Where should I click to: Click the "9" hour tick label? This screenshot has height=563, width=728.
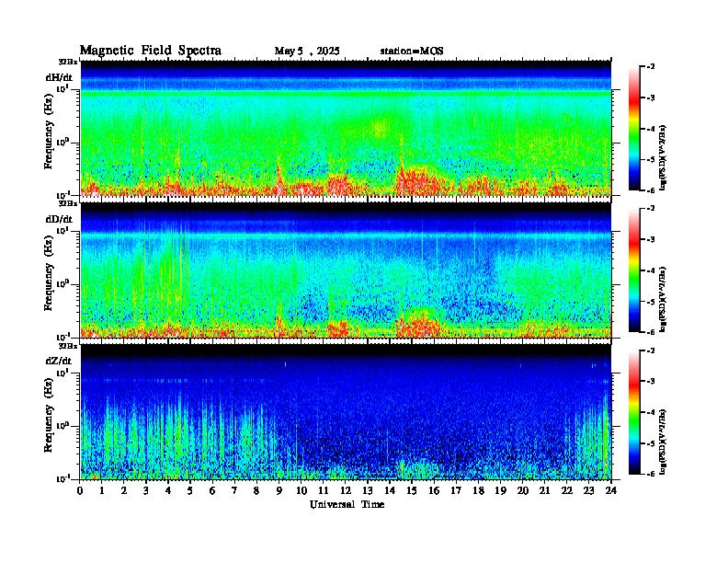click(x=279, y=490)
